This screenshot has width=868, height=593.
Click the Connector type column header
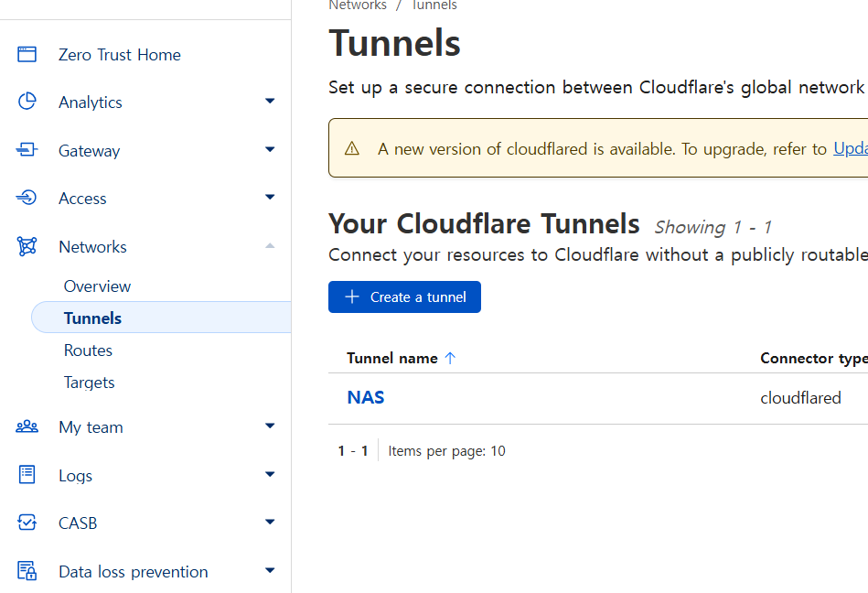814,358
